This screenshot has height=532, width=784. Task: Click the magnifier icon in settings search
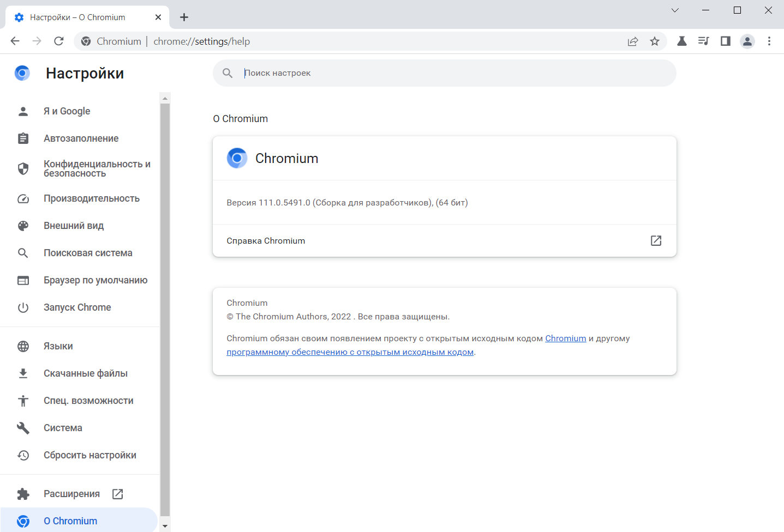click(x=228, y=73)
